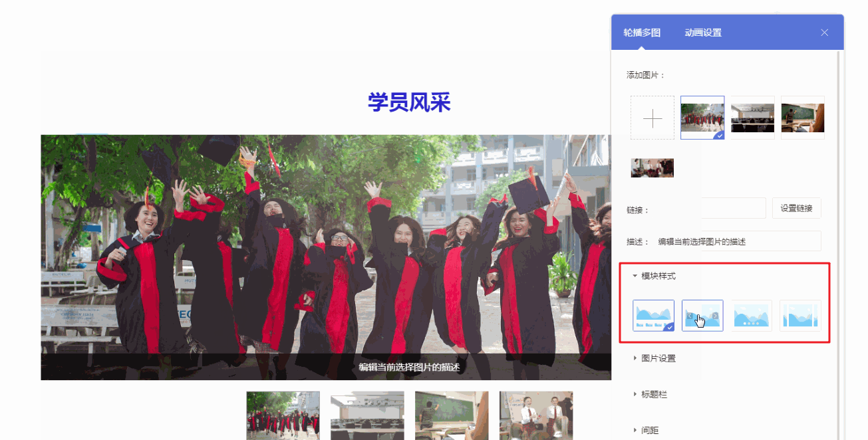
Task: Choose the side-columns module style icon
Action: [800, 316]
